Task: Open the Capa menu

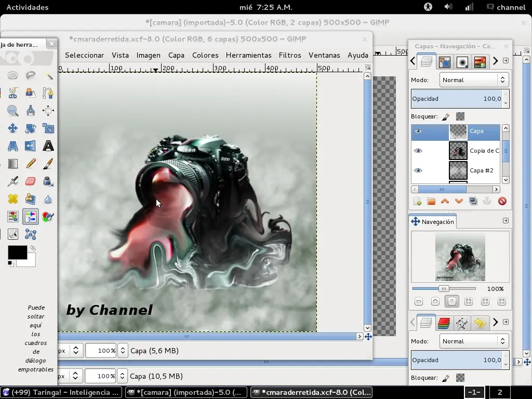Action: pos(177,55)
